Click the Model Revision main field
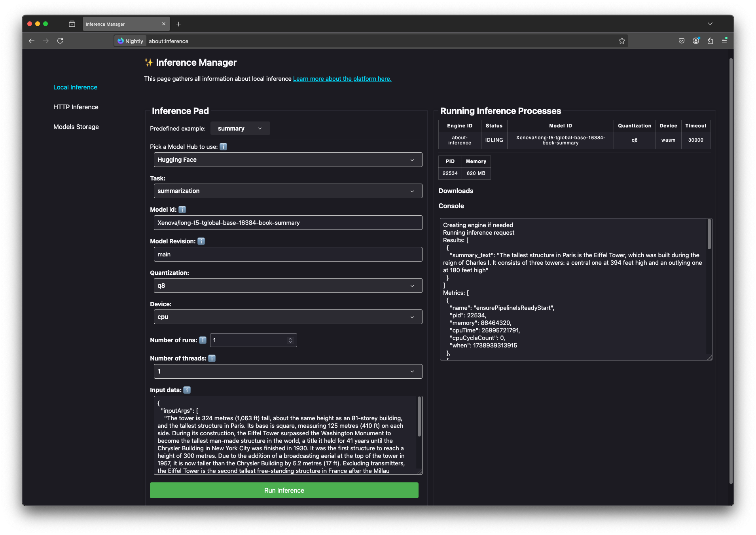756x535 pixels. coord(288,254)
